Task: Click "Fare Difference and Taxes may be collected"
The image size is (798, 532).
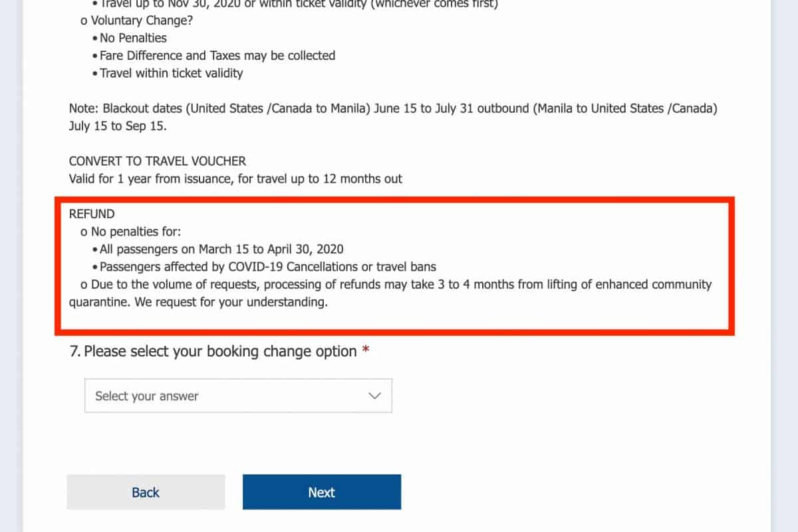Action: (x=217, y=56)
